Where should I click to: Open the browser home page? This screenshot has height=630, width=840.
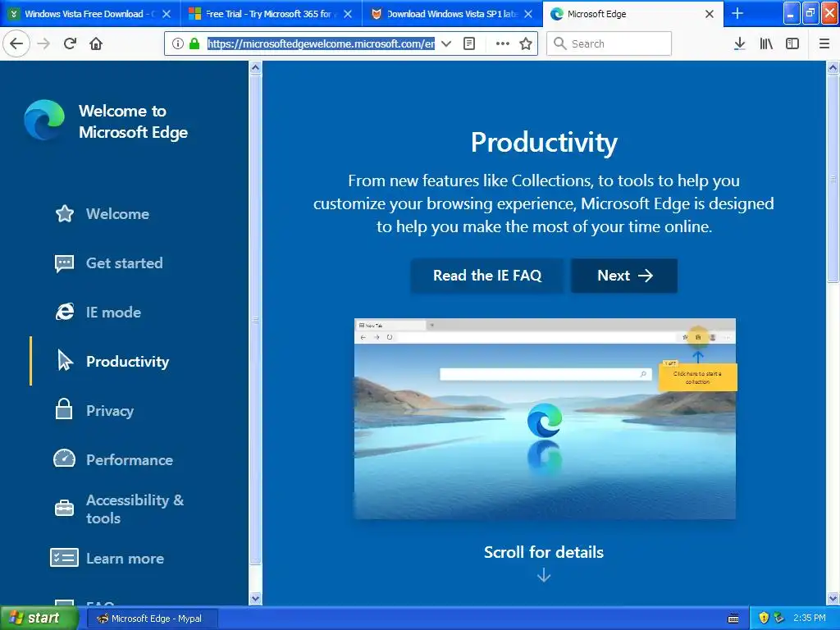click(96, 43)
